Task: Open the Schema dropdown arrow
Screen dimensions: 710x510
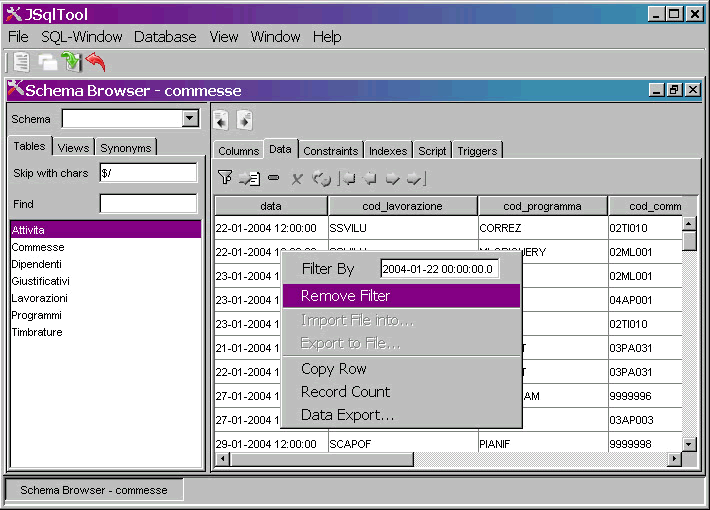Action: click(190, 119)
